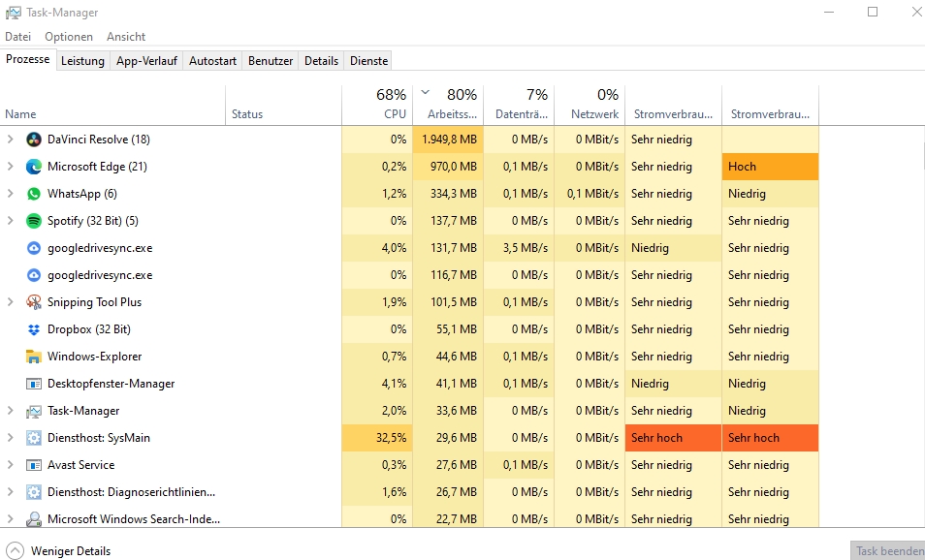Click the Microsoft Edge icon
925x560 pixels.
point(34,167)
